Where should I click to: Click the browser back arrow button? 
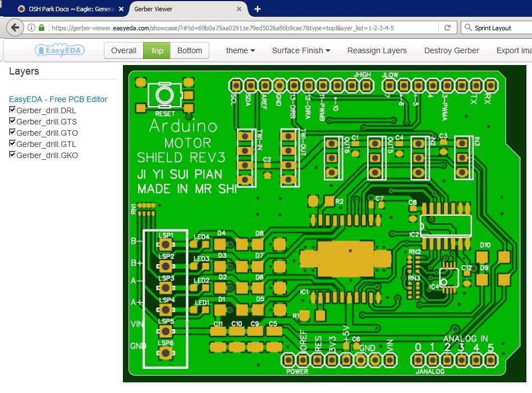point(15,28)
